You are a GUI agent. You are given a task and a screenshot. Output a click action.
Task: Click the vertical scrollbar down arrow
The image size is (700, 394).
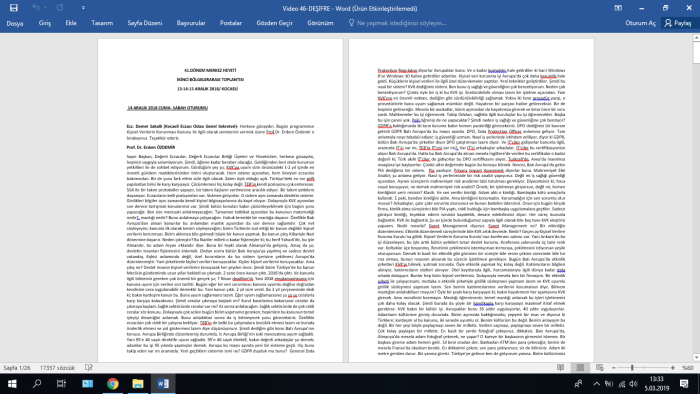click(x=696, y=357)
